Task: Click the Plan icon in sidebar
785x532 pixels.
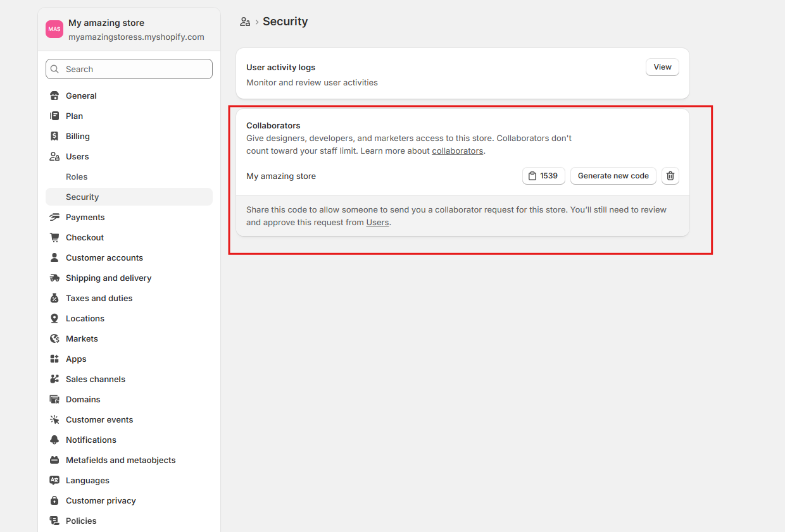Action: pos(54,116)
